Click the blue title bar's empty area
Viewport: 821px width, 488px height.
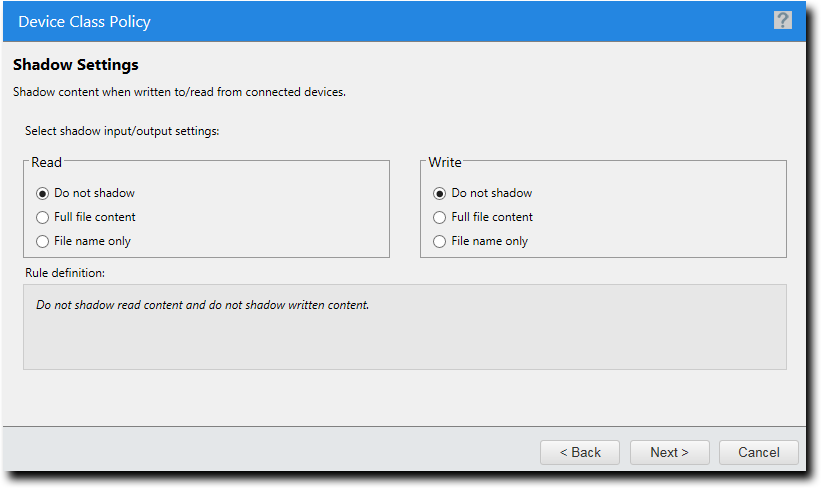[450, 21]
